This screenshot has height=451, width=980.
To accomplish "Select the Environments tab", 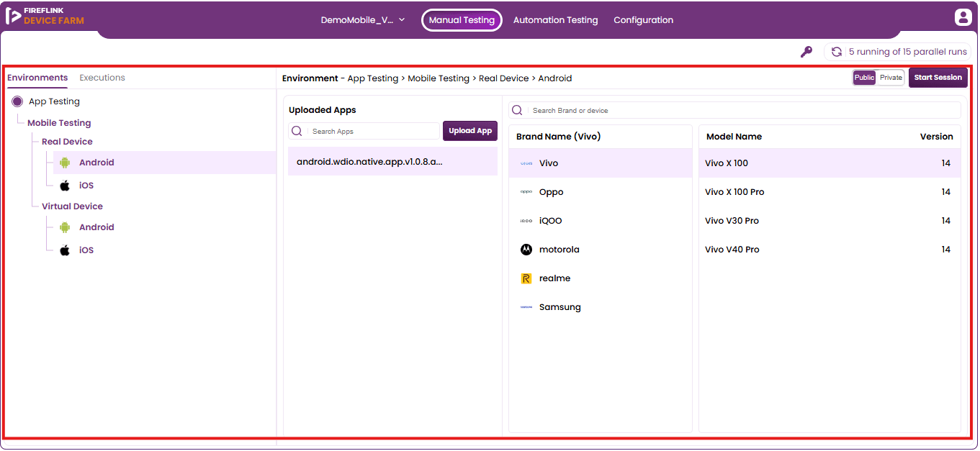I will point(37,78).
